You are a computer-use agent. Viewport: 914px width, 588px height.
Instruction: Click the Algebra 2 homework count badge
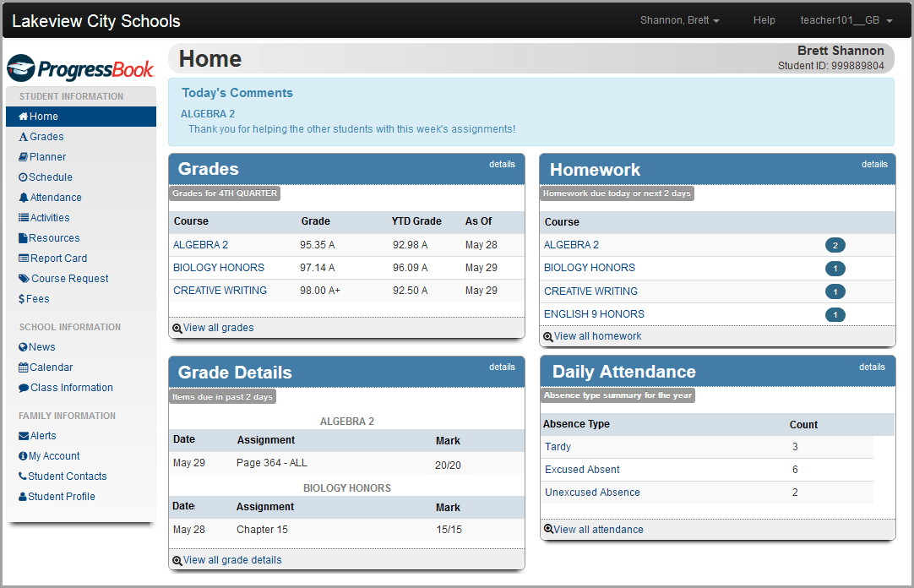pos(835,245)
